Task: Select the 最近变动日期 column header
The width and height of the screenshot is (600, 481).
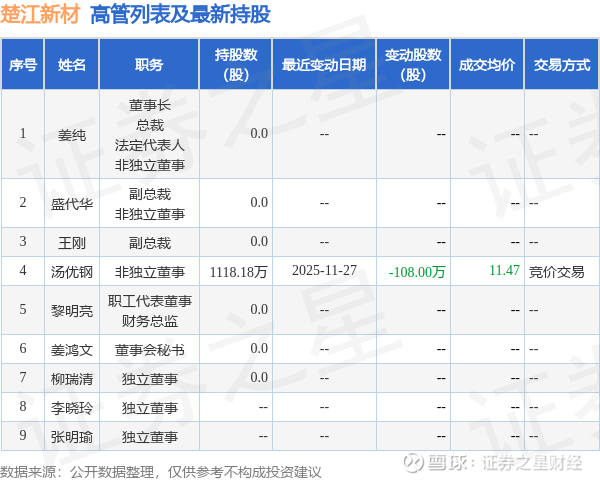Action: click(324, 65)
